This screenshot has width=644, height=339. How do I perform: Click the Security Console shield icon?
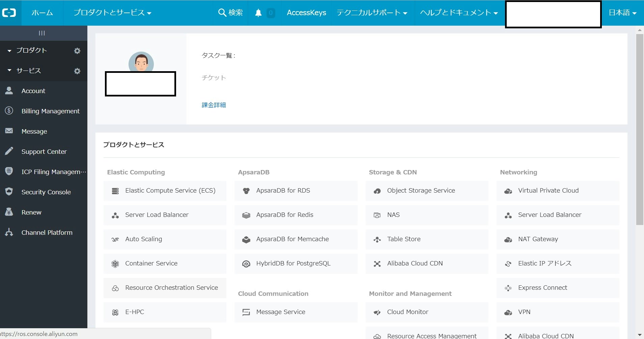[9, 192]
